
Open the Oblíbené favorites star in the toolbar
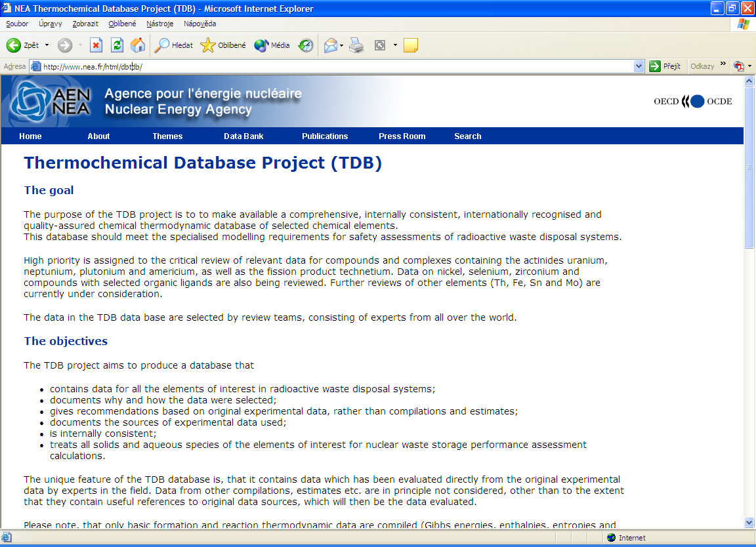coord(222,45)
